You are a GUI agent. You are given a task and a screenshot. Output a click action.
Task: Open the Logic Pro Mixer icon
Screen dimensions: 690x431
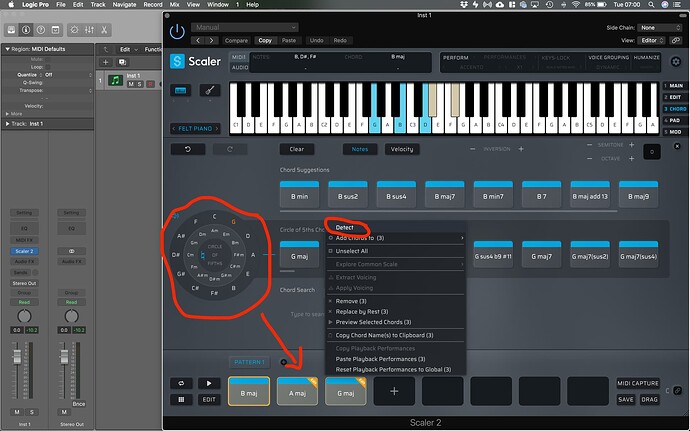point(89,30)
